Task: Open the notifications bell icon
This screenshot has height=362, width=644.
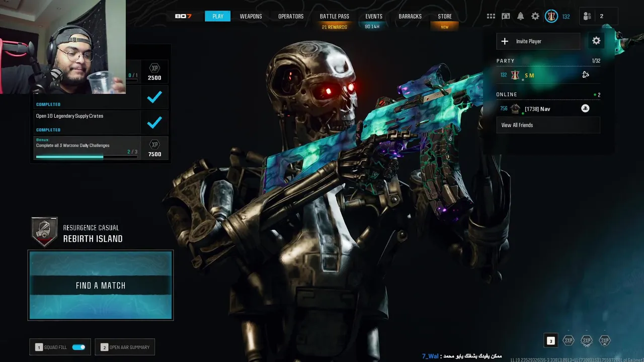Action: pyautogui.click(x=520, y=16)
